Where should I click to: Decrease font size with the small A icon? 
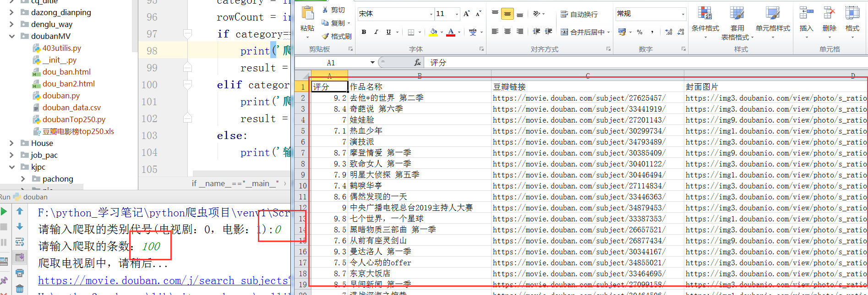pyautogui.click(x=478, y=14)
